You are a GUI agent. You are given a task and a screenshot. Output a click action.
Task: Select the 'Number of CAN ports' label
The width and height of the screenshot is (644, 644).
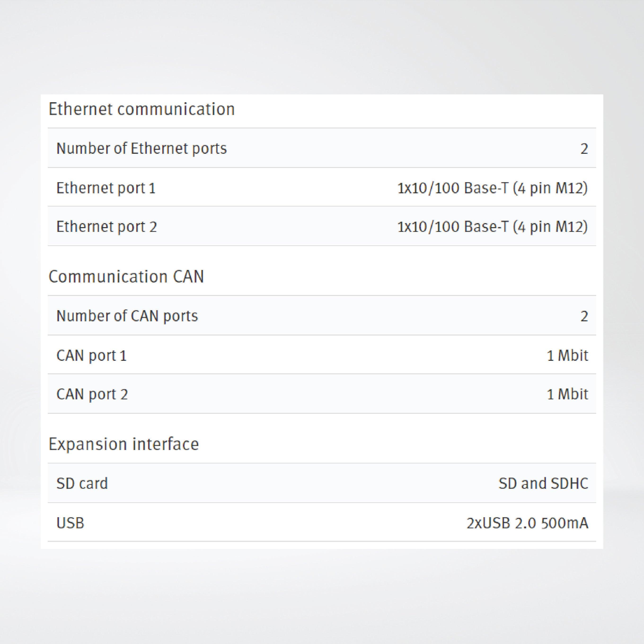click(127, 316)
